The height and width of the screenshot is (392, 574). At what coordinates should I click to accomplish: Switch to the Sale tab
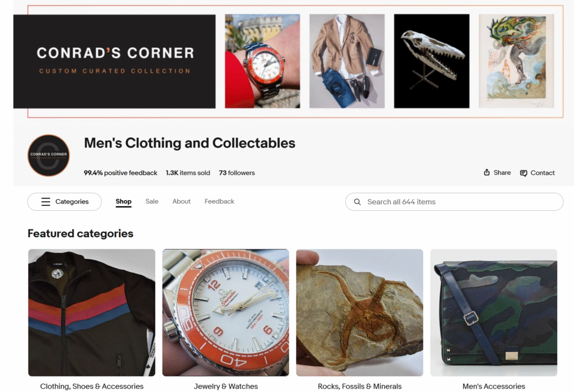point(152,201)
